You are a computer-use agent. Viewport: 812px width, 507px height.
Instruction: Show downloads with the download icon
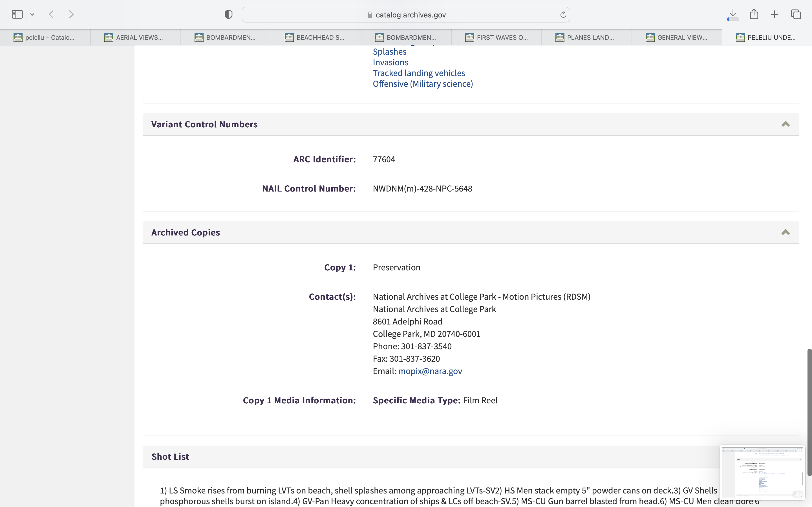point(733,14)
